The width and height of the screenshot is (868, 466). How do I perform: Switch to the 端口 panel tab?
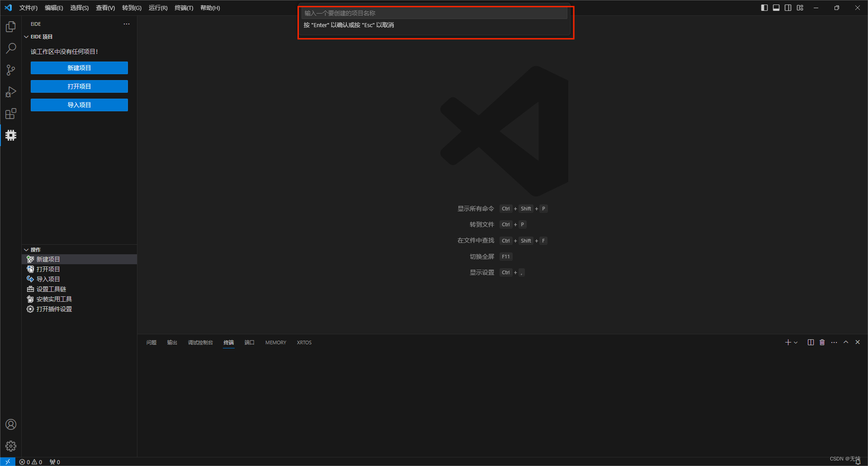coord(250,342)
